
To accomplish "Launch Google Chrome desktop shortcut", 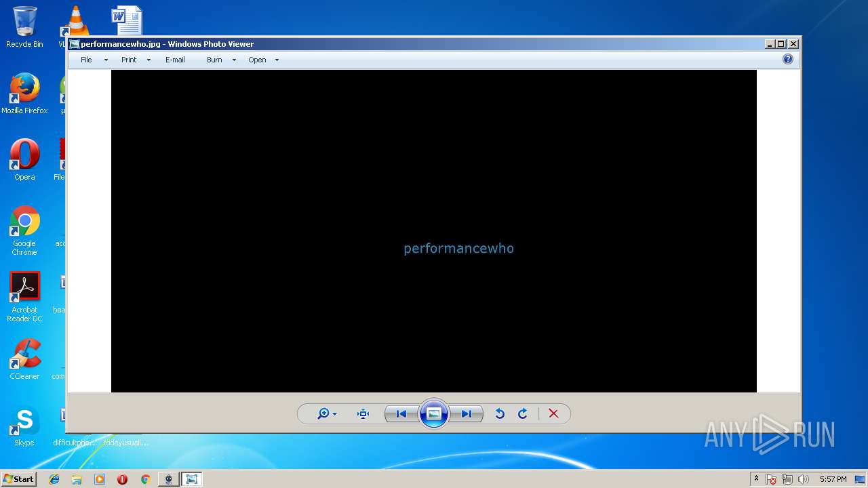I will pyautogui.click(x=24, y=230).
